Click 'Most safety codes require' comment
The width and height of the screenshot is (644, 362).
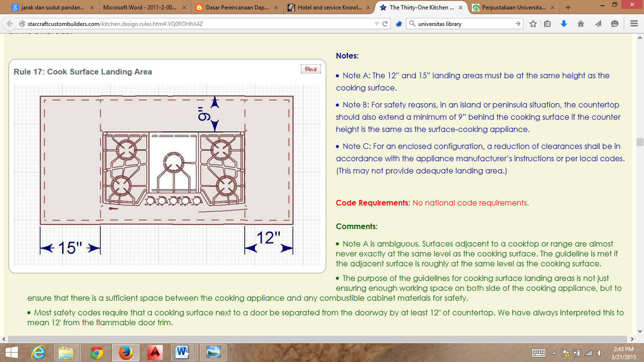326,318
